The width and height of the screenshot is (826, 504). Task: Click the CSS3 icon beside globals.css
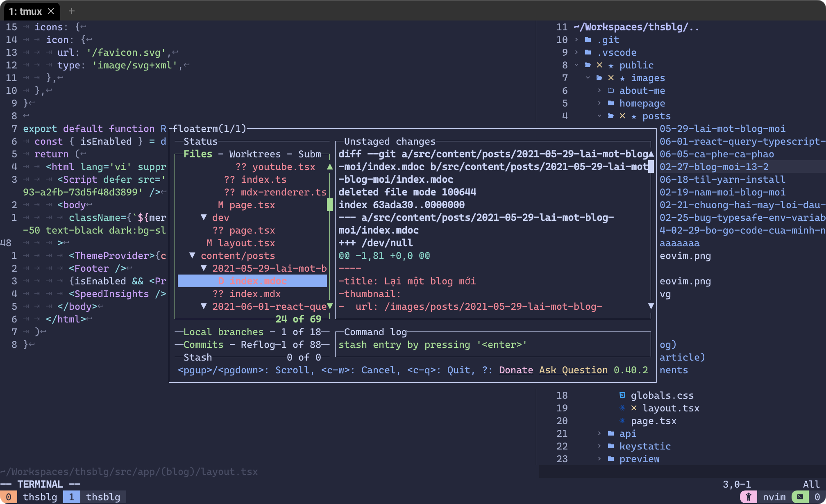(623, 395)
